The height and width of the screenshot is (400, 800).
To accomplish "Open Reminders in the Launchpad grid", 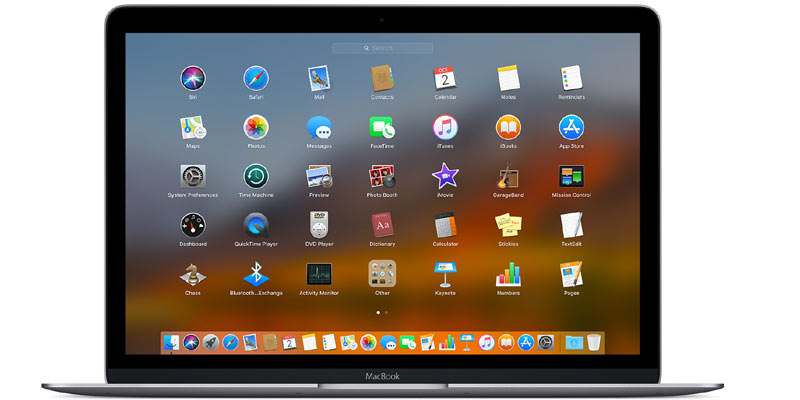I will (571, 78).
